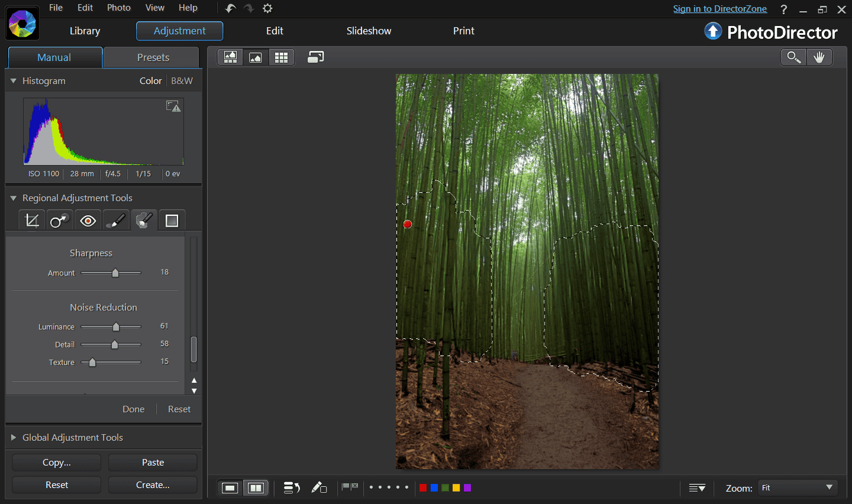
Task: Select the Adjustment selection tool
Action: point(144,221)
